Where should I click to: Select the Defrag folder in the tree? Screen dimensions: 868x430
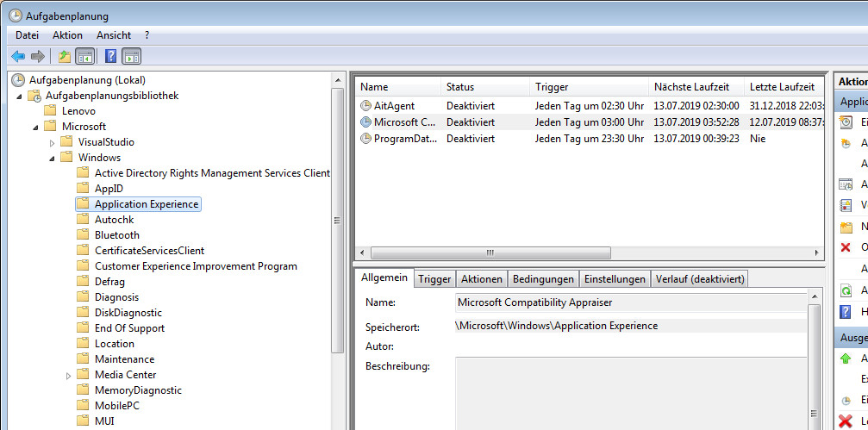pyautogui.click(x=109, y=282)
